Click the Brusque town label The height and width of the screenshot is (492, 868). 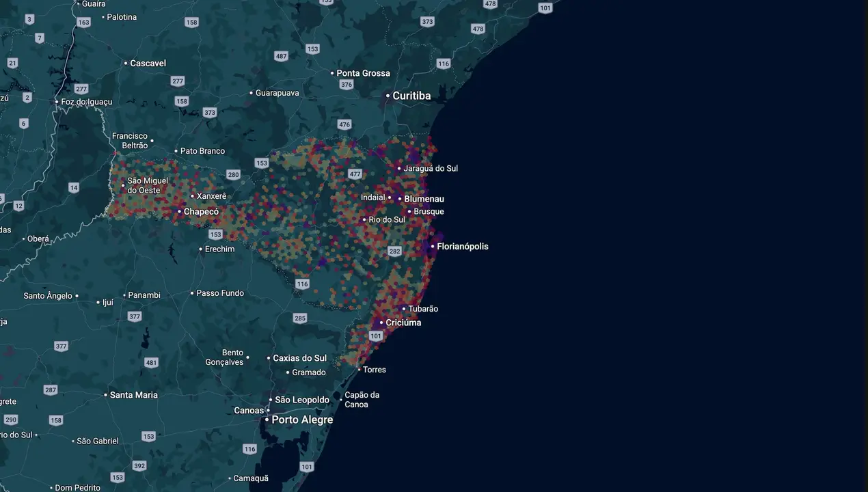(x=429, y=212)
